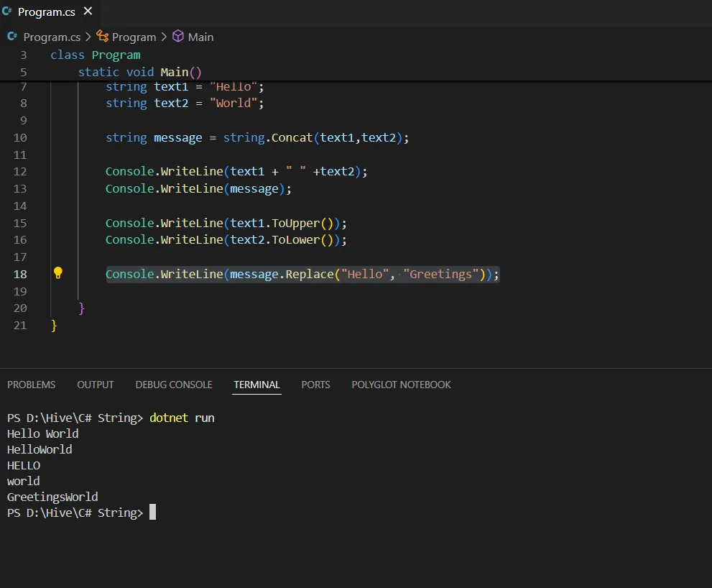This screenshot has width=712, height=588.
Task: Click the breadcrumb chevron after Program
Action: [x=164, y=37]
